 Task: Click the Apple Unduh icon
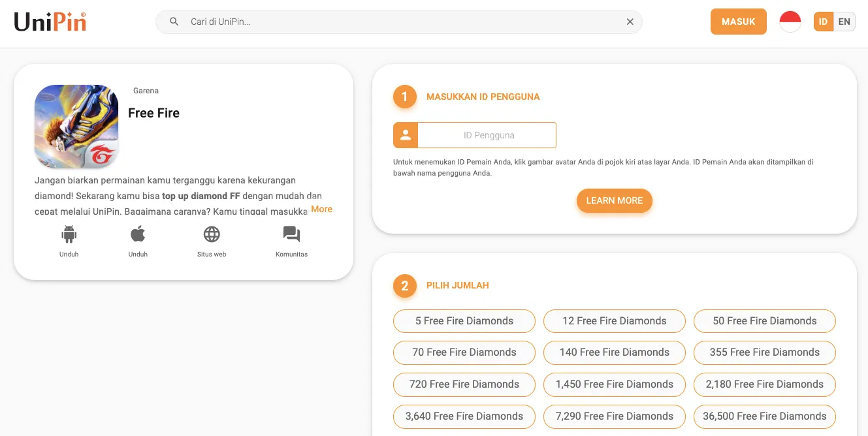[x=138, y=234]
